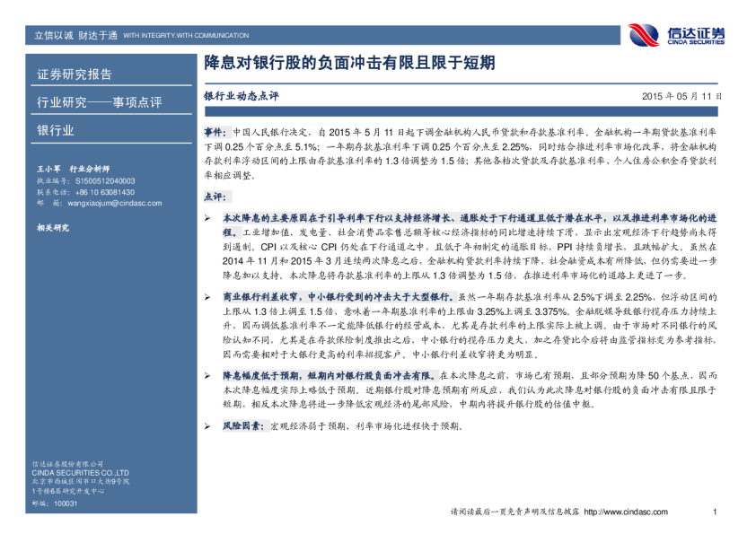Click the 相关研究 section label

[x=52, y=228]
